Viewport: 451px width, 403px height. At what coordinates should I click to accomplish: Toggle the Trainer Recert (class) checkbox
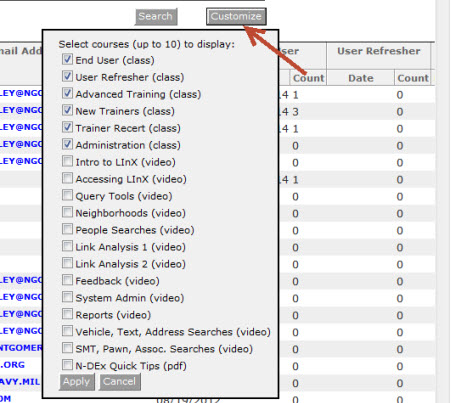pyautogui.click(x=67, y=128)
